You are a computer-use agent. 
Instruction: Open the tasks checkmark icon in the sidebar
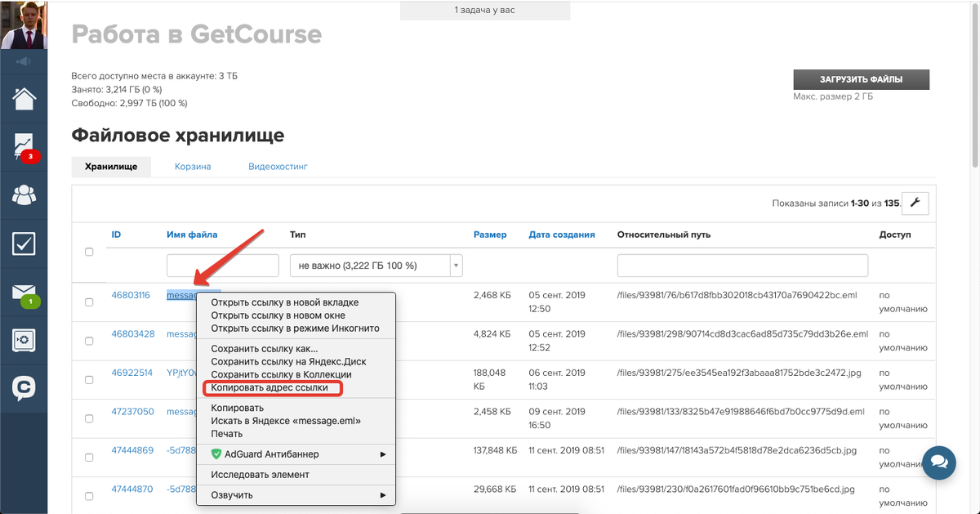24,243
